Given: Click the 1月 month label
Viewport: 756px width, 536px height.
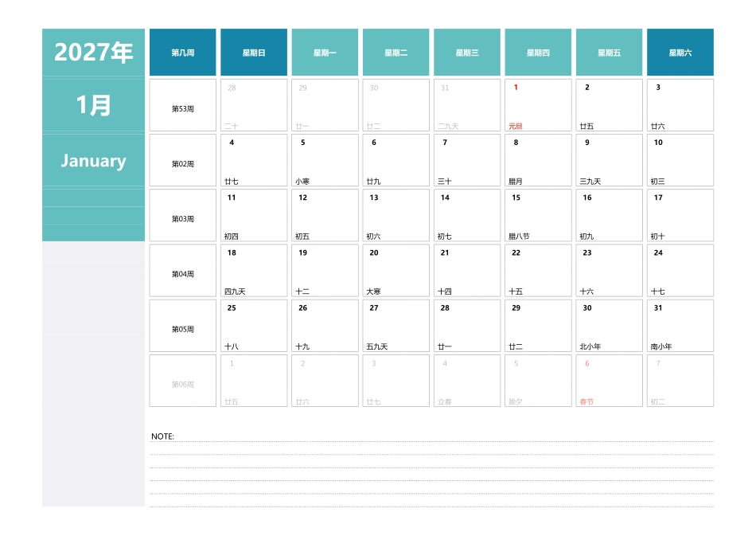Looking at the screenshot, I should pyautogui.click(x=93, y=105).
